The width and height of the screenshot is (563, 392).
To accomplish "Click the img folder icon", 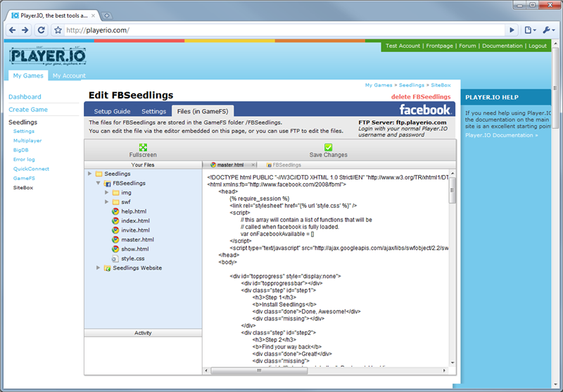I will pos(115,193).
